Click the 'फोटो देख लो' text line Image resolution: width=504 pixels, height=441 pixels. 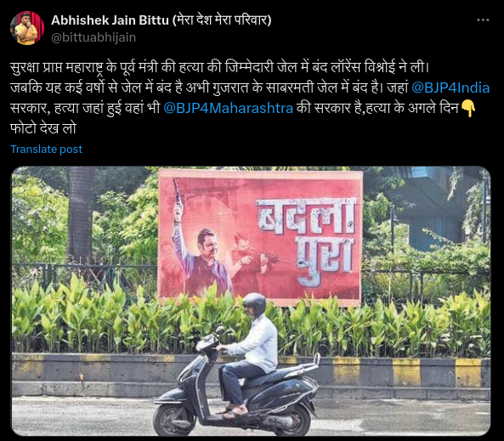click(x=43, y=128)
